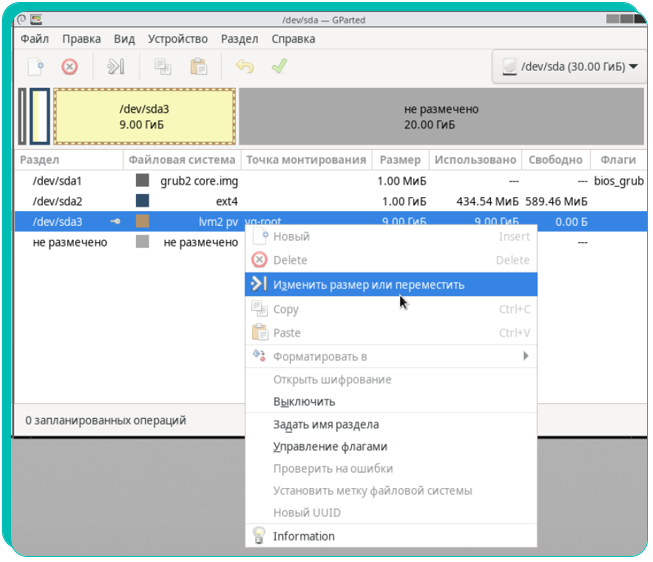Select the small /dev/sda2 block in disk map
Viewport: 653px width, 562px height.
tap(40, 117)
